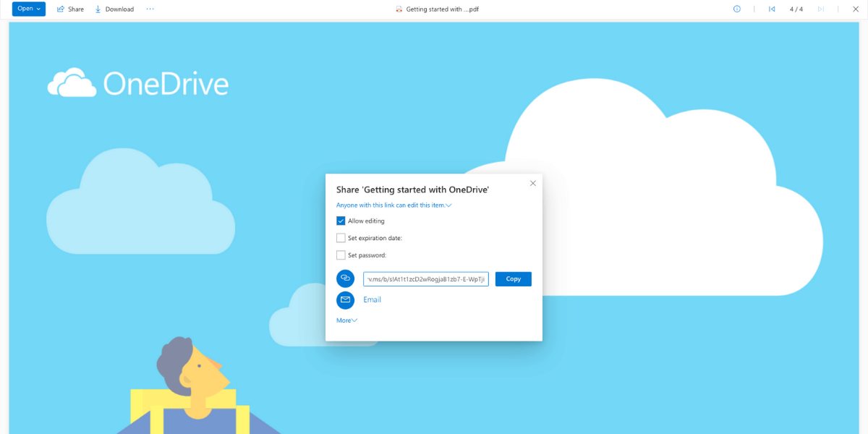Image resolution: width=868 pixels, height=434 pixels.
Task: Click the Share dialog title text
Action: (x=413, y=190)
